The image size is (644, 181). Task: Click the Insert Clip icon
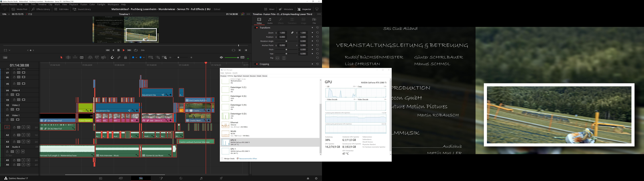(90, 57)
